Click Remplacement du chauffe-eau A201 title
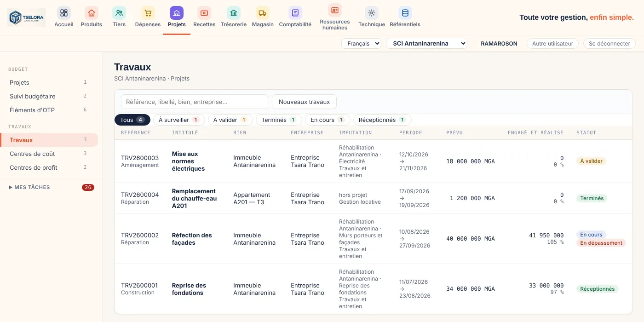Viewport: 644px width, 322px height. point(194,198)
